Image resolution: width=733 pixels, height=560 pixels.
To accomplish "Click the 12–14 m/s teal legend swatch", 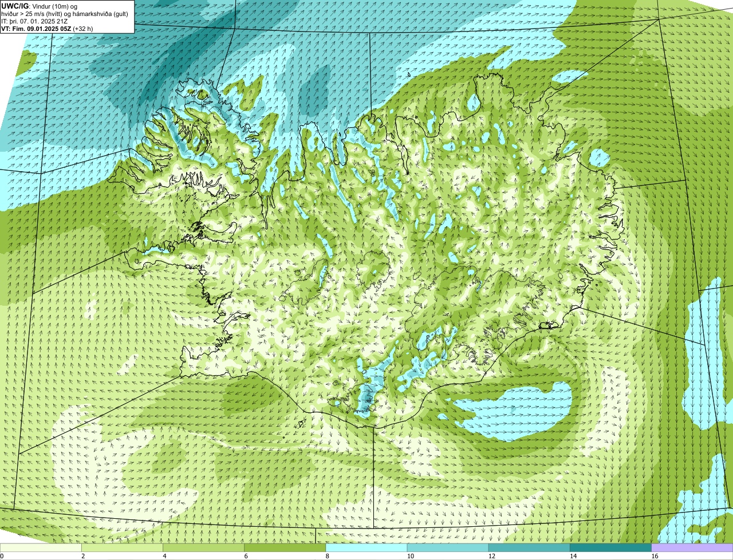I will click(530, 547).
